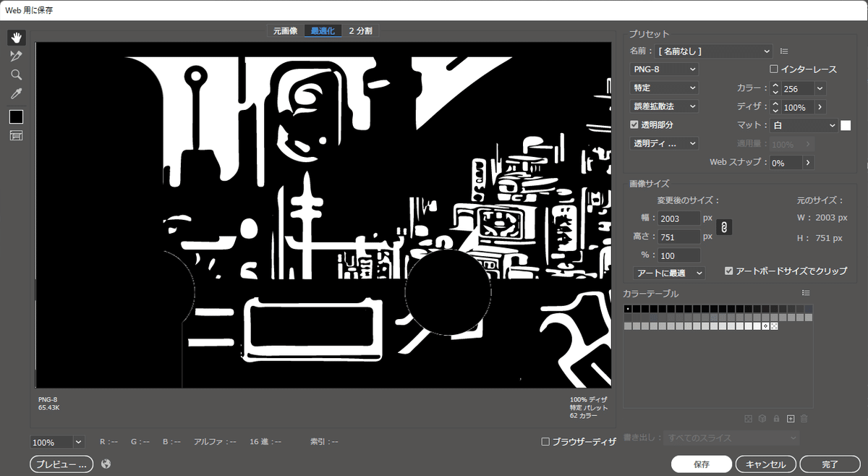
Task: Open the preset options menu icon
Action: tap(784, 51)
